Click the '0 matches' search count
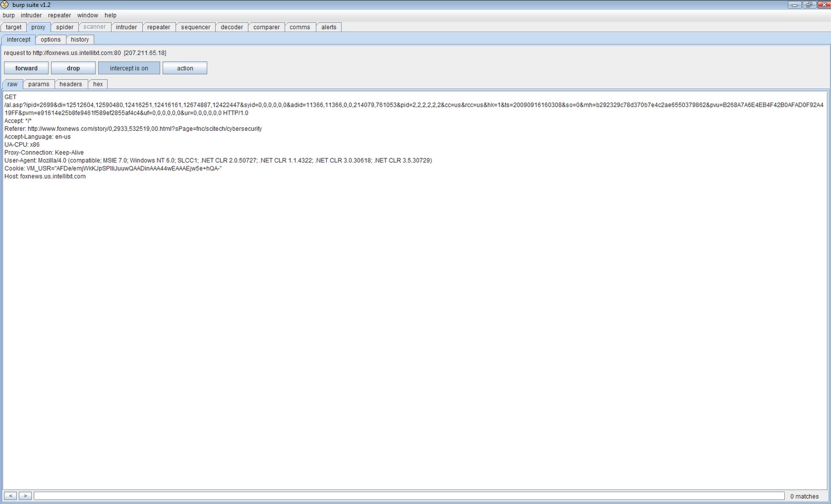Image resolution: width=831 pixels, height=504 pixels. click(805, 497)
